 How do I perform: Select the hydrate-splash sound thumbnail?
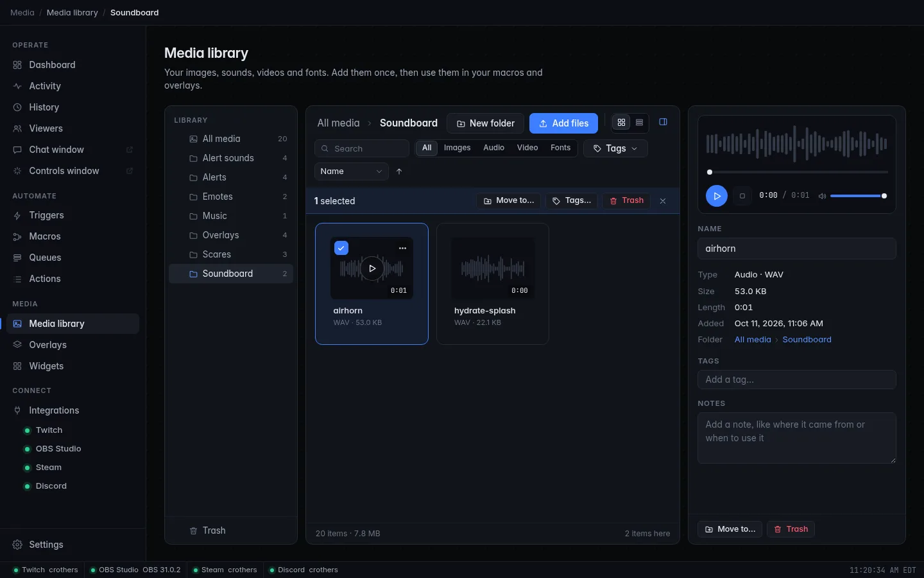(493, 268)
